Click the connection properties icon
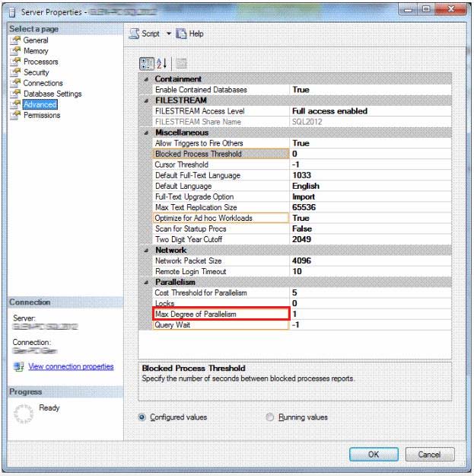Screen dimensions: 474x476 [x=18, y=366]
